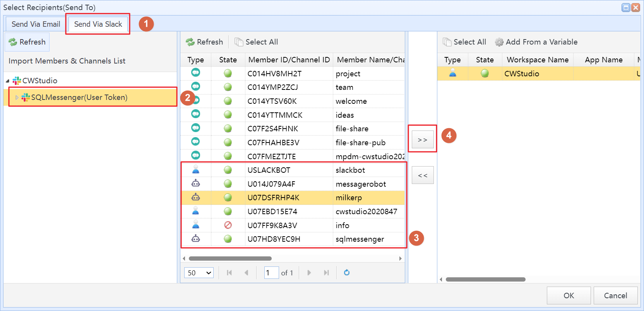This screenshot has width=644, height=311.
Task: Click Select All in the recipients panel
Action: 464,42
